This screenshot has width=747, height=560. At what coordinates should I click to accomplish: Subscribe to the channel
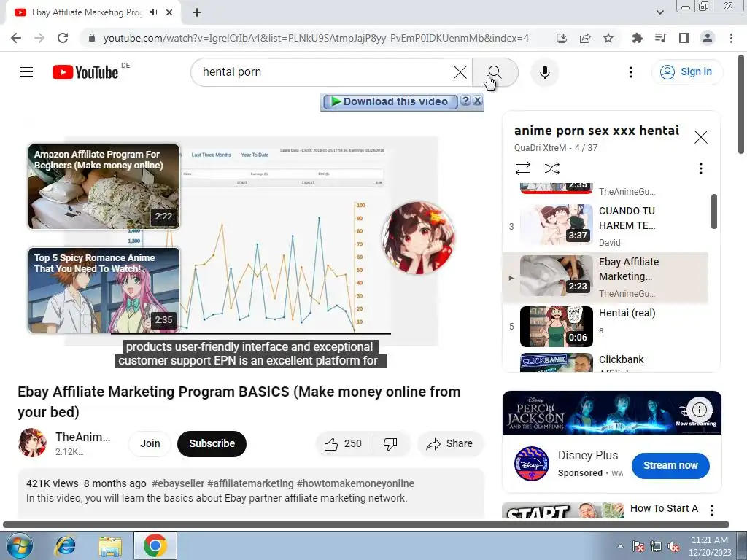tap(212, 443)
